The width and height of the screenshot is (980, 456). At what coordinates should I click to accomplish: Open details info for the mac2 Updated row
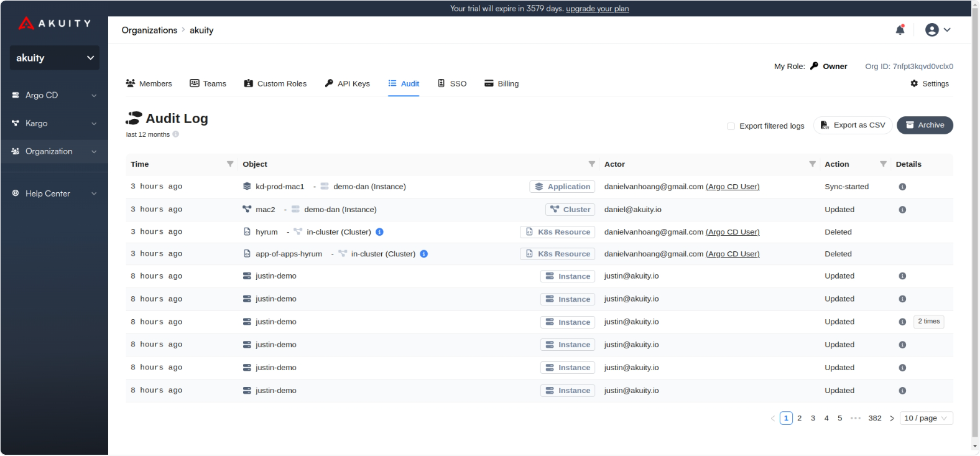[902, 210]
